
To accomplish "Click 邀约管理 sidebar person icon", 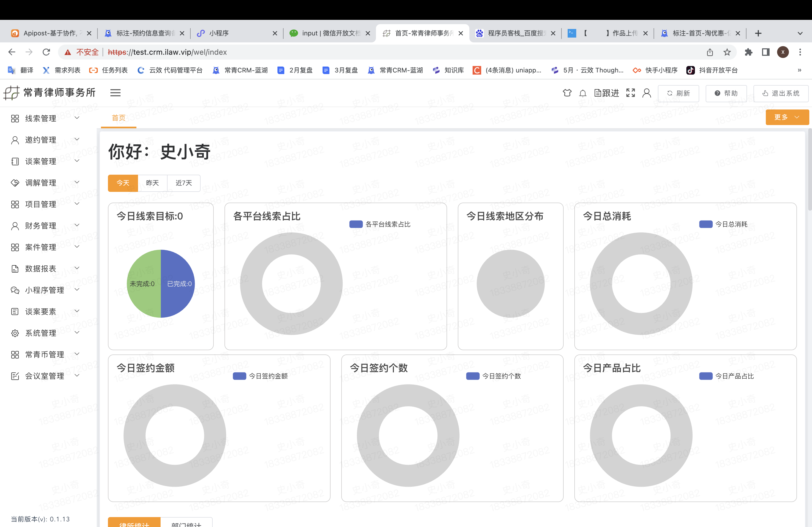I will click(15, 140).
